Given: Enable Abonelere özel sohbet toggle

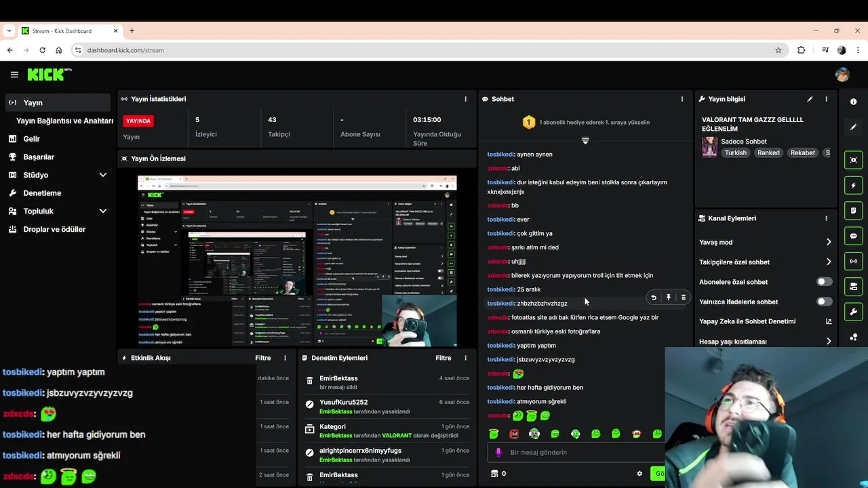Looking at the screenshot, I should [x=824, y=282].
